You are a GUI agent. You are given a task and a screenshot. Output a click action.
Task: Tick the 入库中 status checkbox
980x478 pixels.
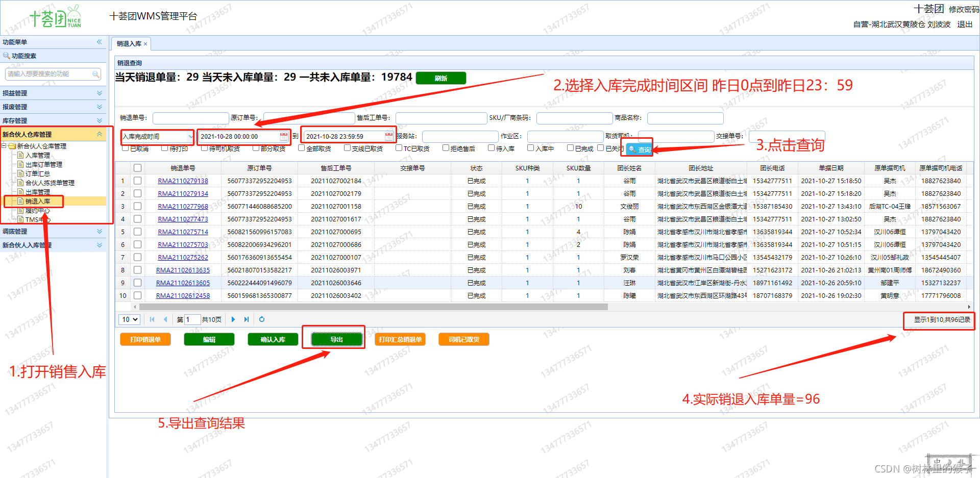[530, 148]
